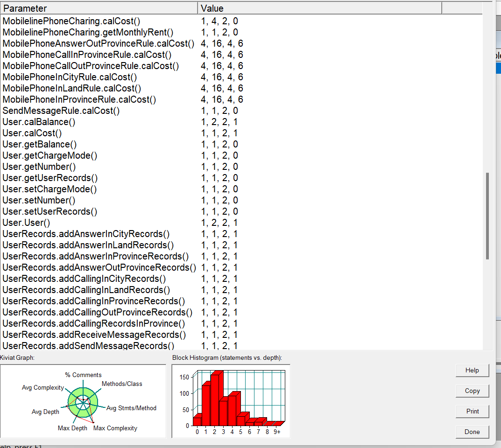Click the Print button
Viewport: 501px width, 448px height.
point(472,411)
